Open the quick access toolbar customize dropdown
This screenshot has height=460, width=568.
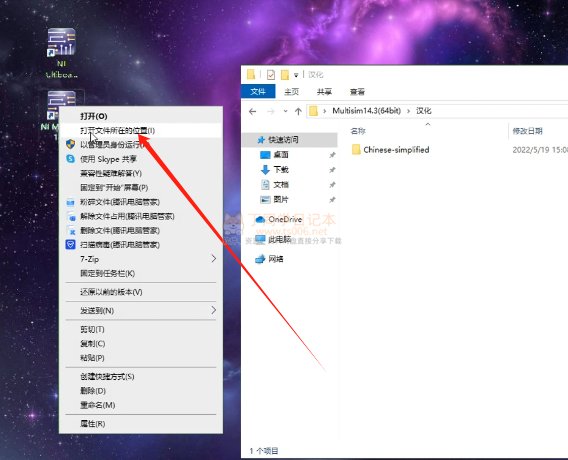tap(296, 75)
